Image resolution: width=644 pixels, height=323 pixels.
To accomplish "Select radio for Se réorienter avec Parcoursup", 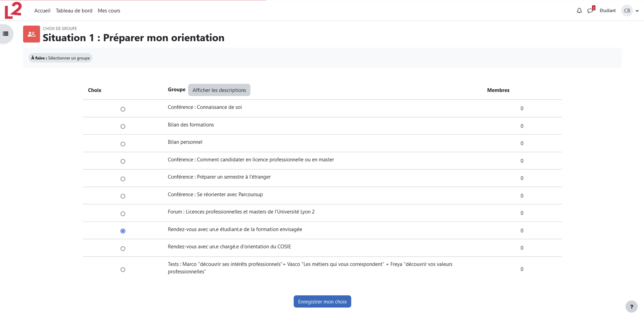I will [123, 196].
